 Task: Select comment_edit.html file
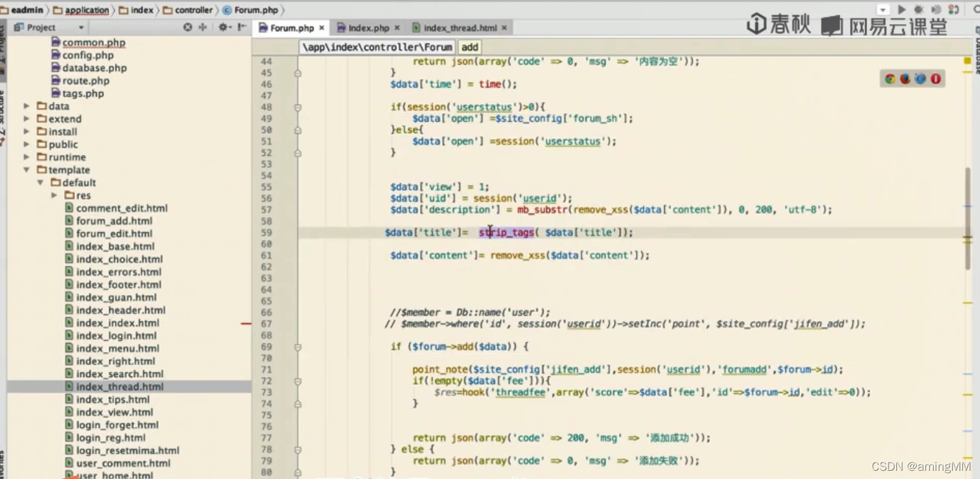point(117,208)
